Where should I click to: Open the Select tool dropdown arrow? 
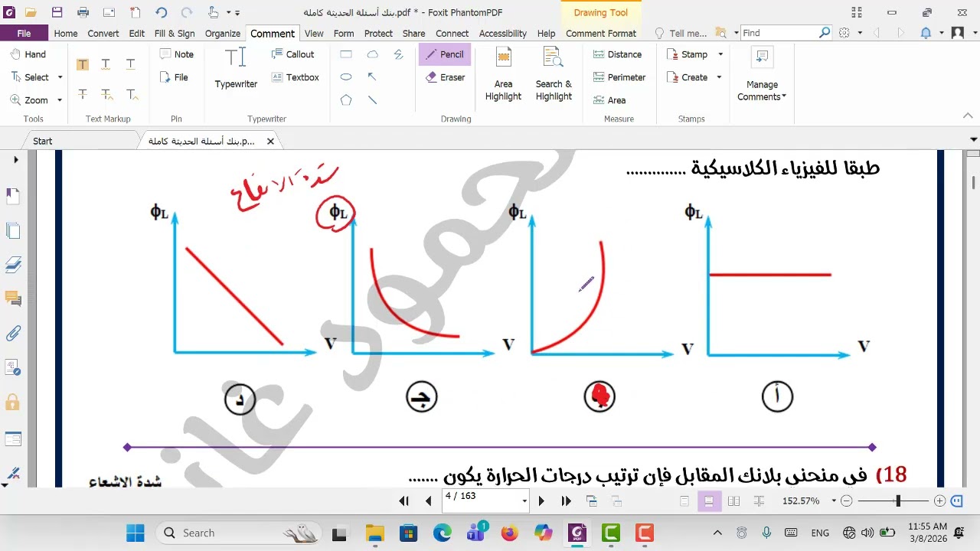point(60,77)
